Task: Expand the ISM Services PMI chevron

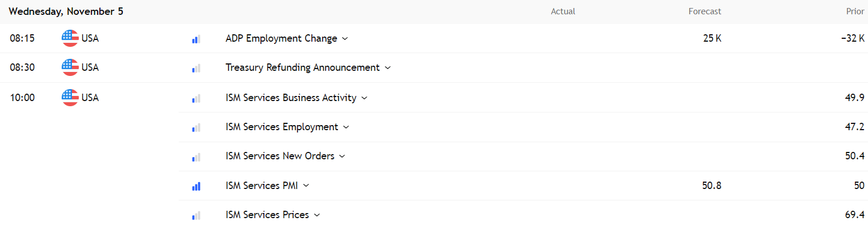Action: click(306, 186)
